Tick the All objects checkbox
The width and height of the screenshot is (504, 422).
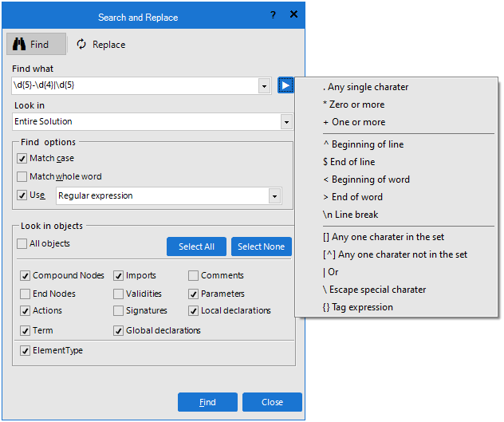pyautogui.click(x=22, y=244)
